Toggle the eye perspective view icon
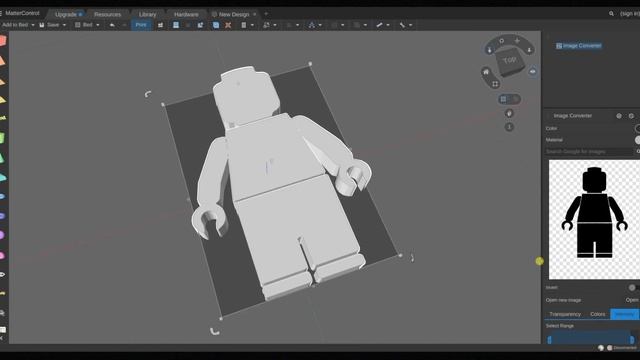Viewport: 640px width, 360px height. coord(533,71)
